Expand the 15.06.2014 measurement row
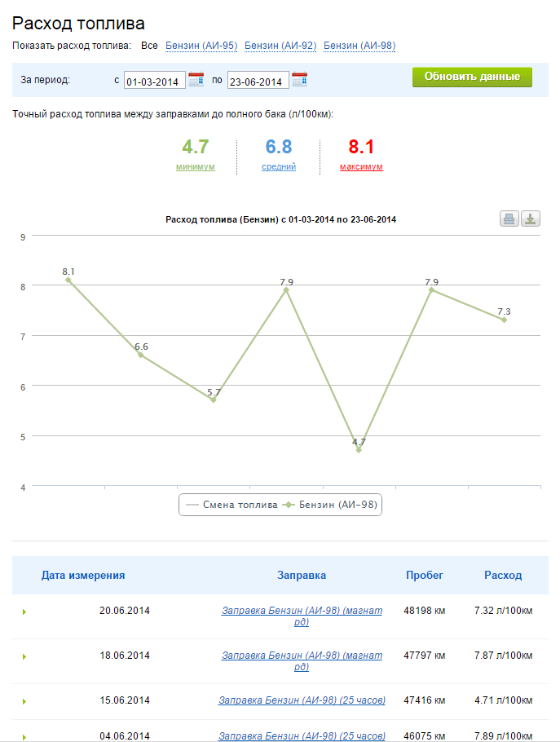Viewport: 560px width, 742px height. [x=24, y=701]
